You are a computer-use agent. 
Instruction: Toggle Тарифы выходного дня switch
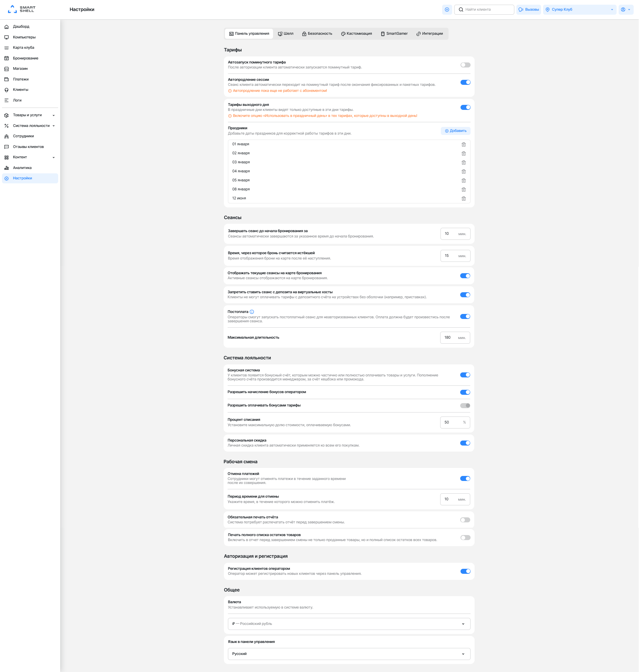465,108
